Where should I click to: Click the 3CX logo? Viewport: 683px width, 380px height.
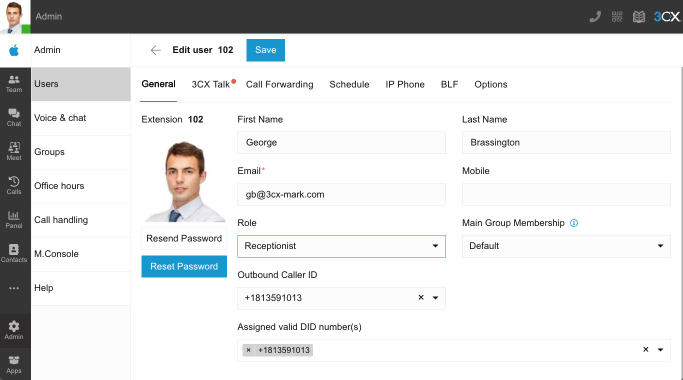coord(666,17)
